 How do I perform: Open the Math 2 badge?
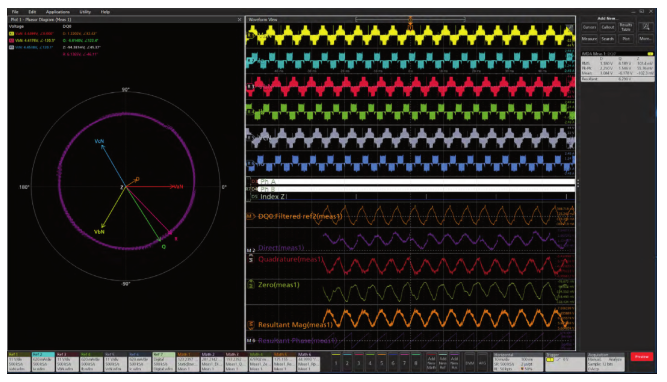(212, 362)
